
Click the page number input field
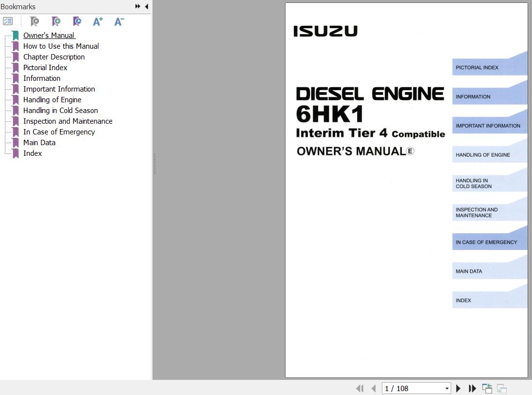(x=412, y=388)
